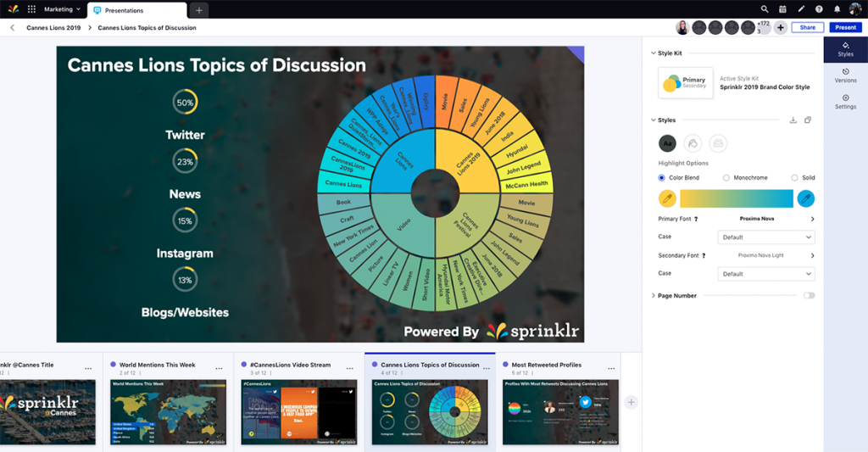Click the Share button
Image resolution: width=868 pixels, height=452 pixels.
tap(808, 28)
